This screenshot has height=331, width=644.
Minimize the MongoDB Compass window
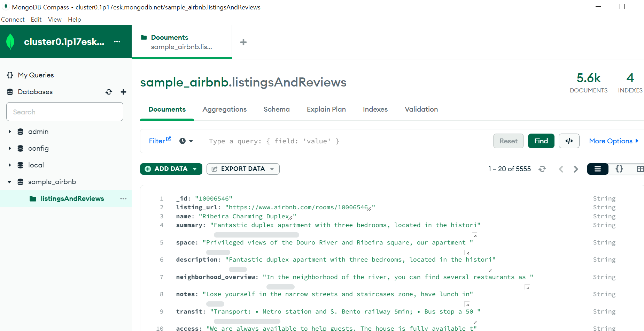598,7
